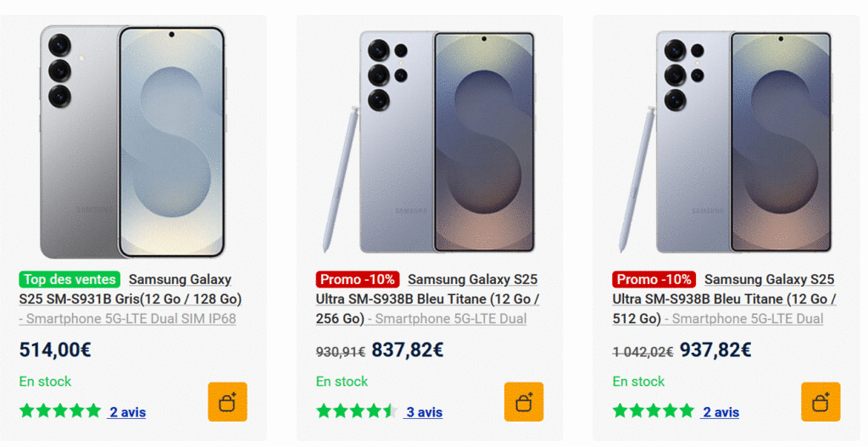Viewport: 868px width, 447px height.
Task: Click the Top des ventes badge
Action: (x=70, y=279)
